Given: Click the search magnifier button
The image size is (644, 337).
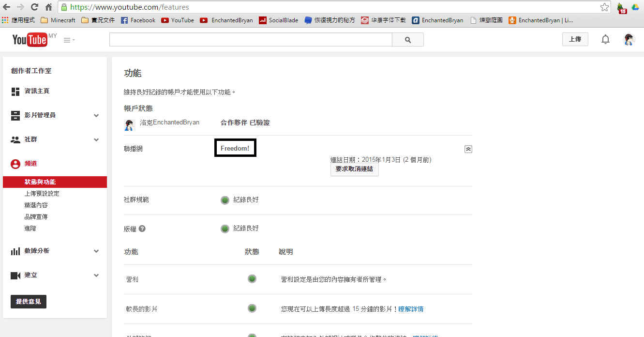Looking at the screenshot, I should click(407, 40).
